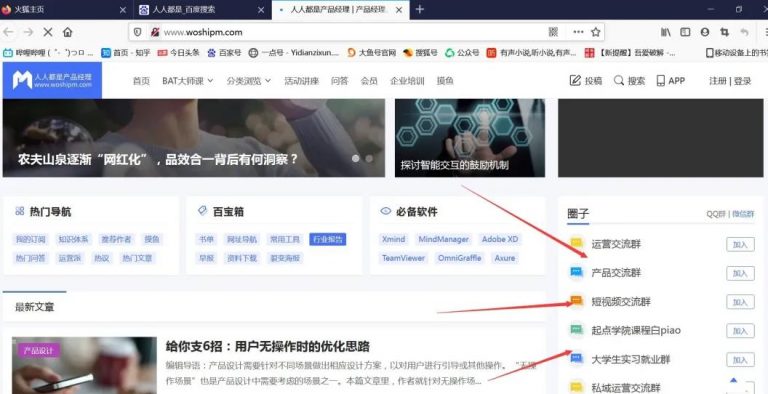The image size is (768, 394).
Task: Select the second carousel dot on banner
Action: 369,158
